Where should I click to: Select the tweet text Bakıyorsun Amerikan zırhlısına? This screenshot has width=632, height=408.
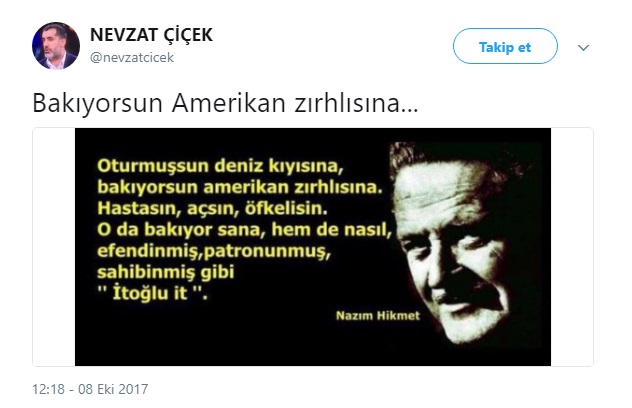(225, 104)
